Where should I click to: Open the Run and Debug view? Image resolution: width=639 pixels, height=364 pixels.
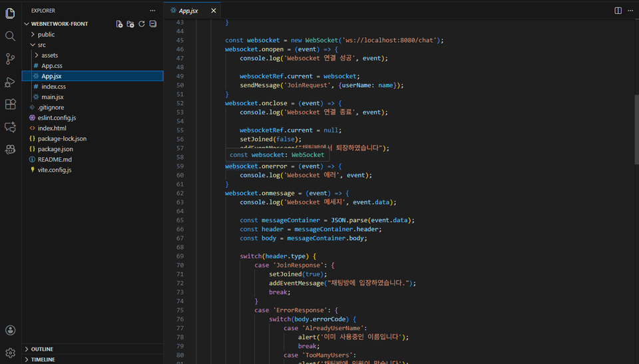pyautogui.click(x=10, y=82)
